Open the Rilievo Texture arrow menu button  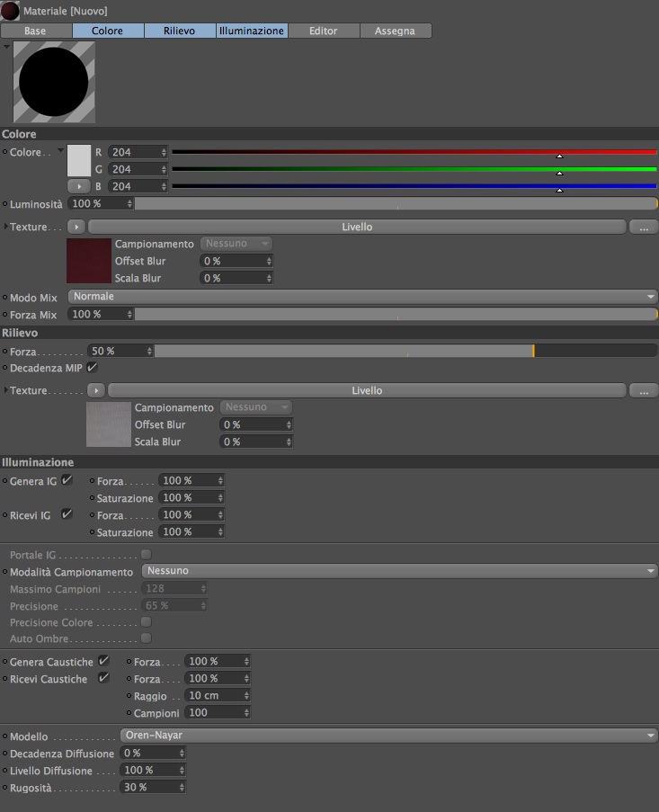pyautogui.click(x=96, y=390)
